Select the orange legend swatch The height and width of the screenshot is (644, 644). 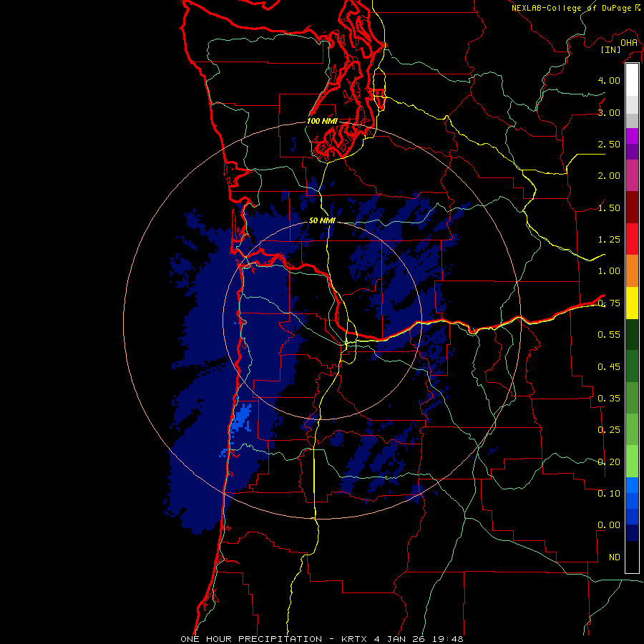click(x=632, y=271)
